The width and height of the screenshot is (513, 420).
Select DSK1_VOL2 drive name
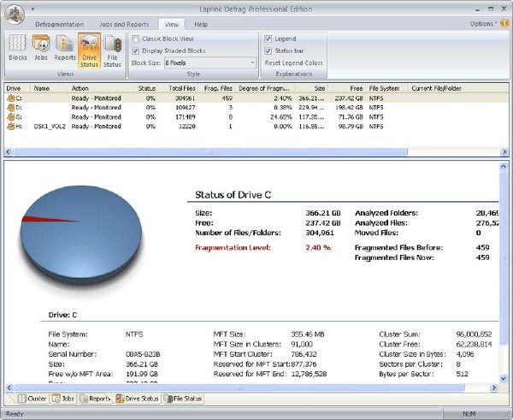(x=50, y=127)
